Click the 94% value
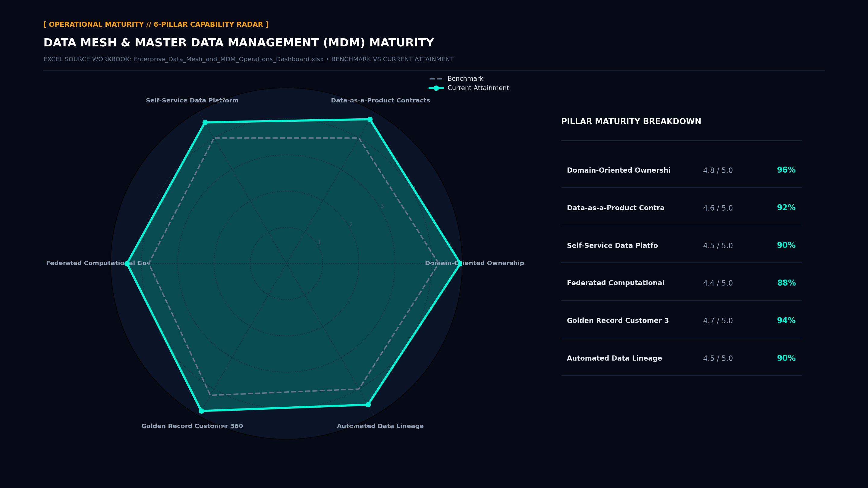 pyautogui.click(x=786, y=321)
